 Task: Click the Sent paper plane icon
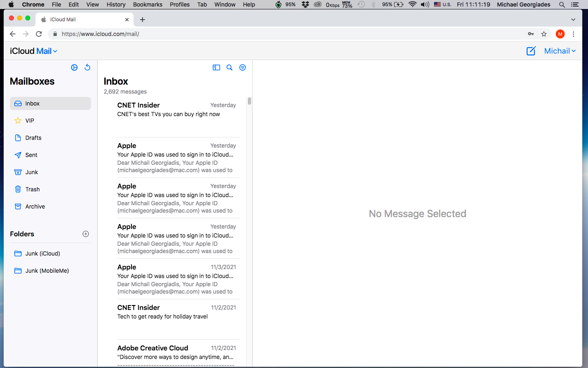[18, 155]
